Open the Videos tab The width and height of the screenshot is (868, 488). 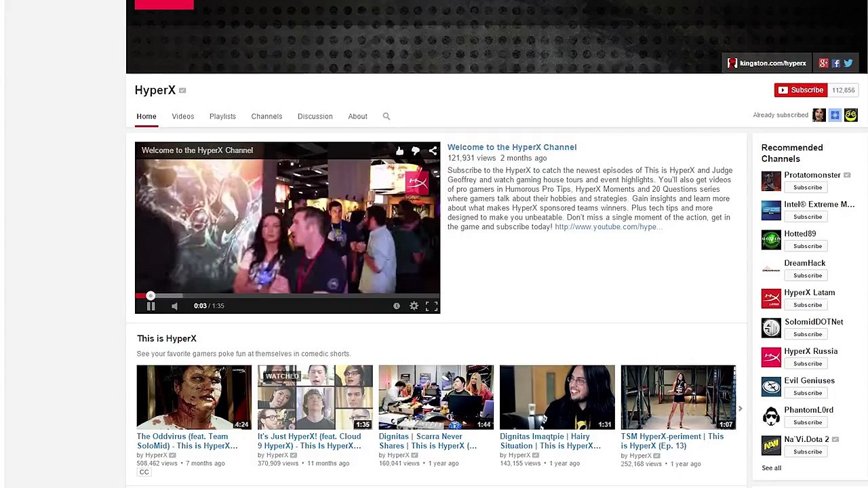[x=183, y=117]
